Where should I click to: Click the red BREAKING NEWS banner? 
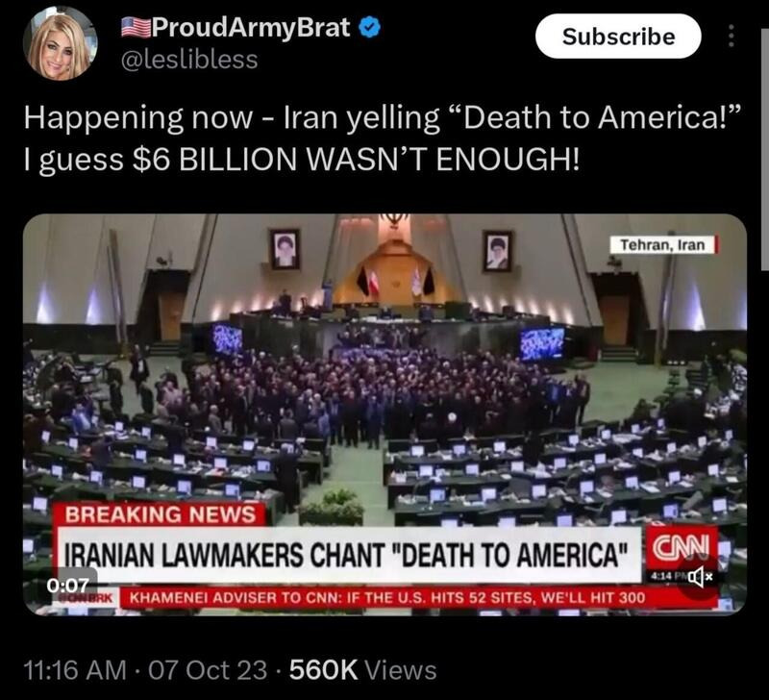click(x=160, y=514)
